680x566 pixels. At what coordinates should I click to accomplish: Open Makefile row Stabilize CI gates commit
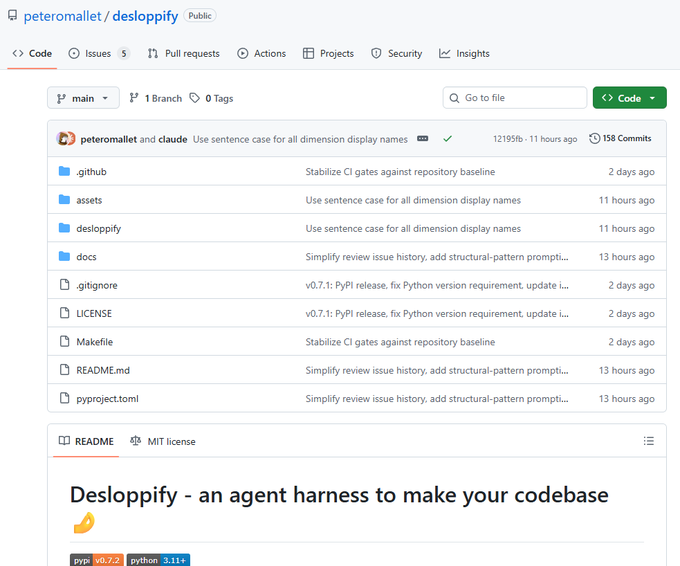[x=400, y=342]
